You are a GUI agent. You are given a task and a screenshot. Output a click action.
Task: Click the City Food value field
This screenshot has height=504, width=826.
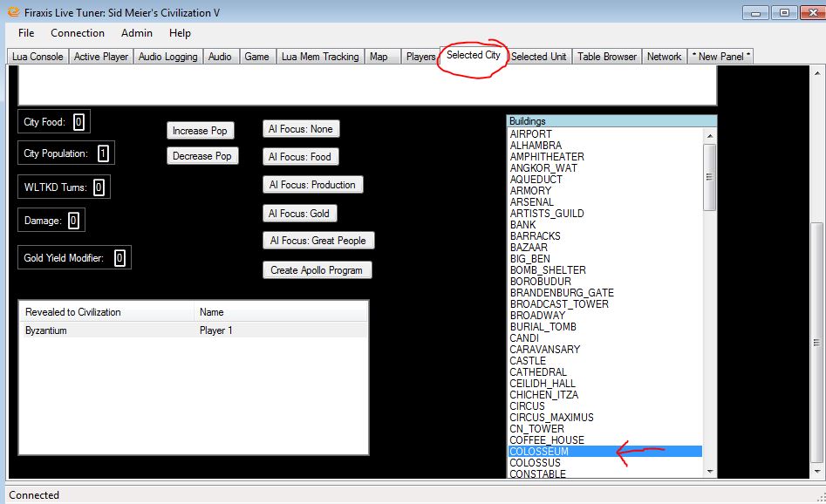79,122
